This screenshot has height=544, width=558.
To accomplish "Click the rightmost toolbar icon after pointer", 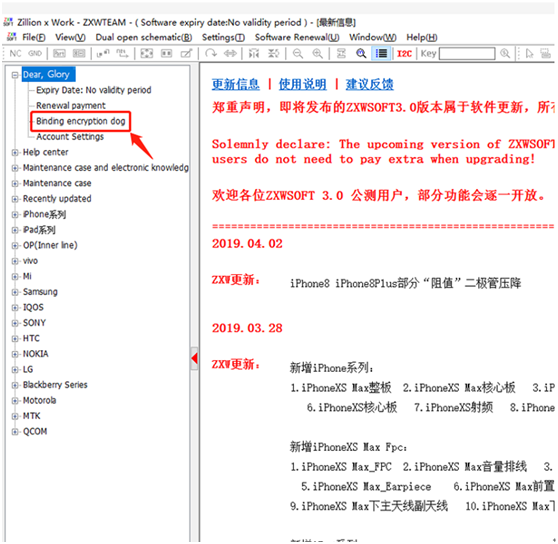I will [x=546, y=54].
